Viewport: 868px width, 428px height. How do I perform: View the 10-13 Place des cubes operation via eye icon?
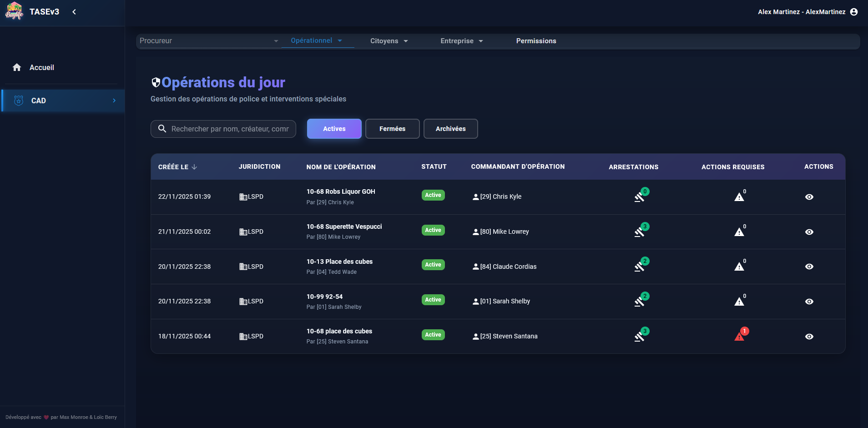click(x=809, y=267)
